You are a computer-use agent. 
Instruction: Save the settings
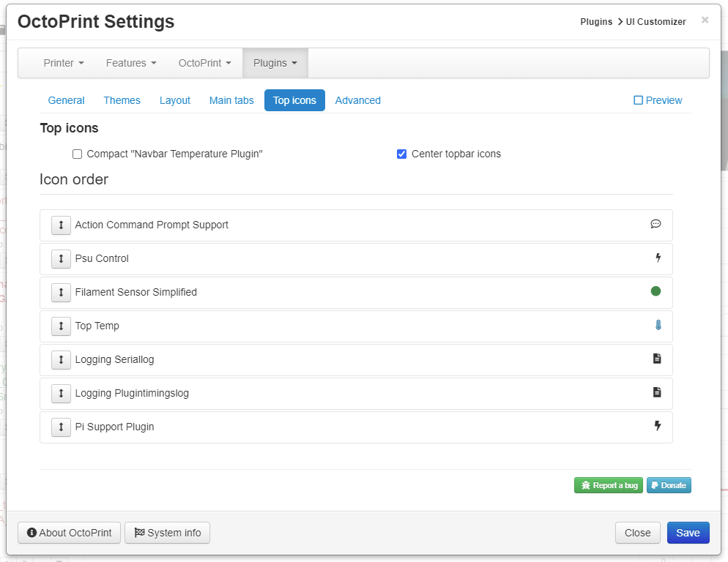pos(688,533)
